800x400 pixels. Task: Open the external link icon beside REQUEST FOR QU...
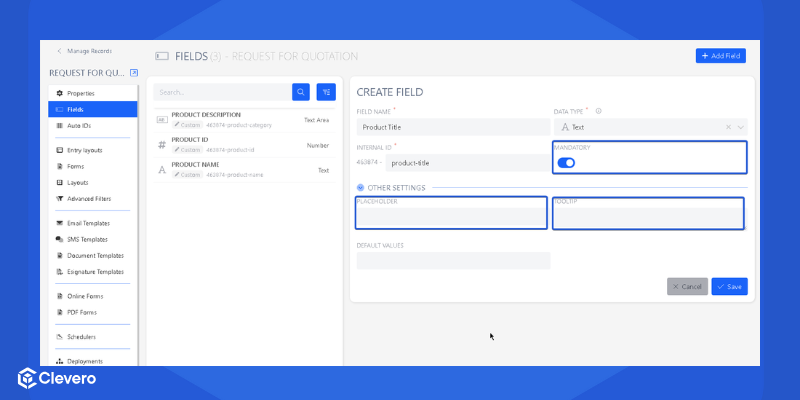[x=134, y=73]
